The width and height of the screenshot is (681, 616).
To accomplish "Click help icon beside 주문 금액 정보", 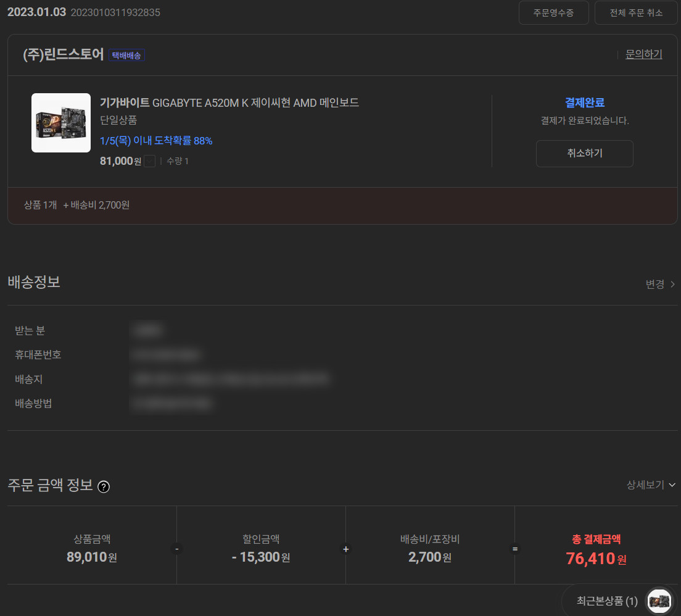I will click(x=104, y=486).
